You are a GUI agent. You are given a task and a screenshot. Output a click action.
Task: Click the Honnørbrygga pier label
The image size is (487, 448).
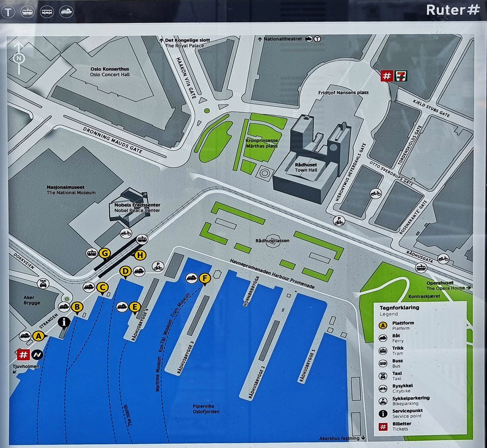[251, 291]
